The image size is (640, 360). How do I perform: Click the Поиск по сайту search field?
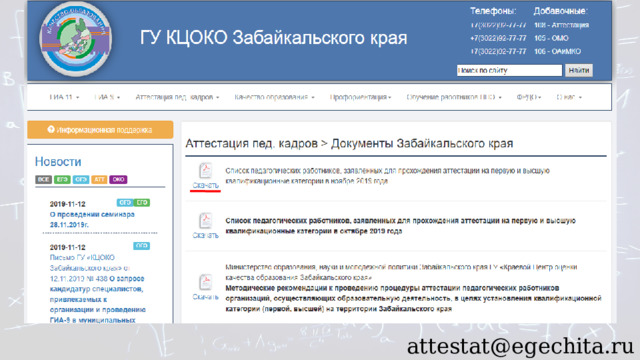(x=509, y=70)
